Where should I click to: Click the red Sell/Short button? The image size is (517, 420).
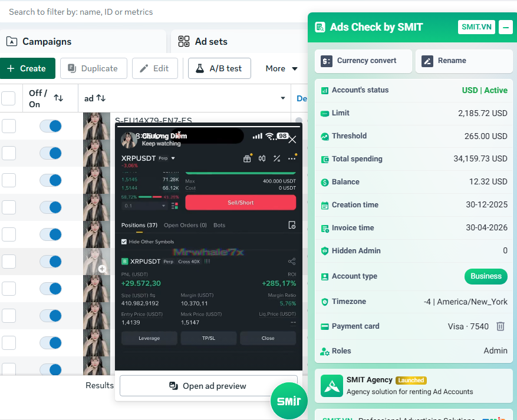241,203
